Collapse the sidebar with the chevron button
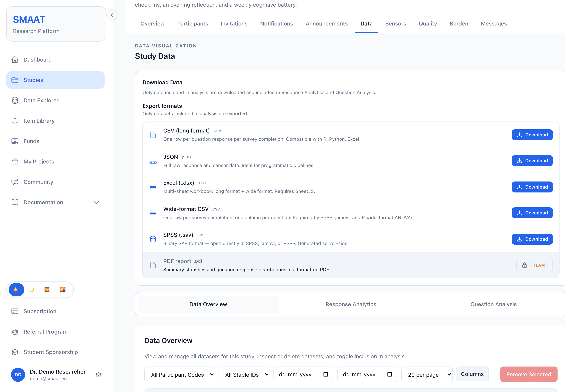Image resolution: width=565 pixels, height=392 pixels. (112, 15)
